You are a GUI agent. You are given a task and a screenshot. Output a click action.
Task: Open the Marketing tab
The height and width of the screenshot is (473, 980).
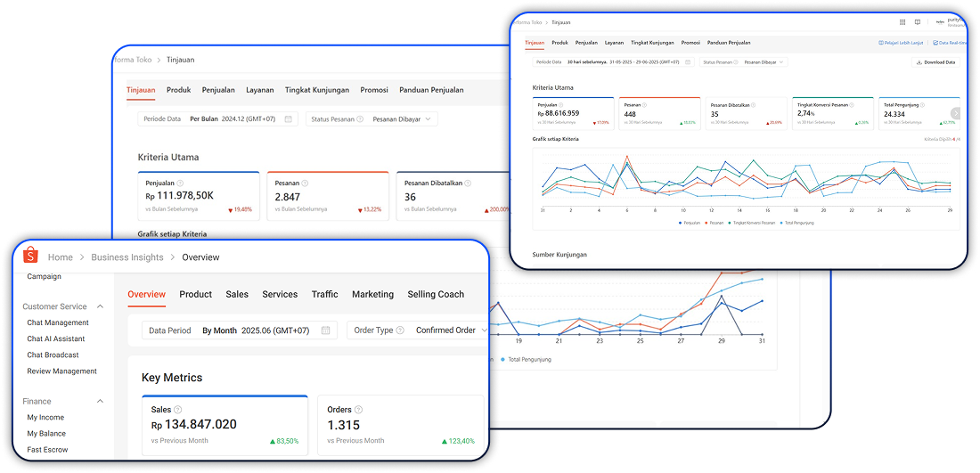click(372, 294)
